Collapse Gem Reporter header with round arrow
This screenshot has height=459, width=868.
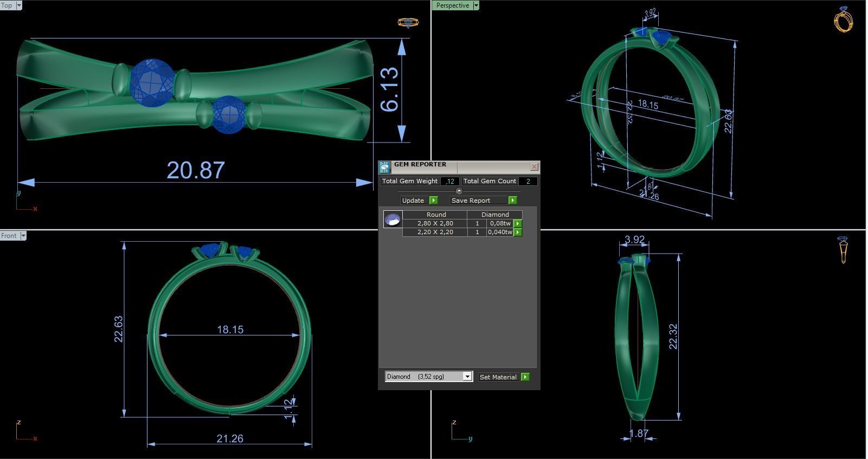[459, 191]
